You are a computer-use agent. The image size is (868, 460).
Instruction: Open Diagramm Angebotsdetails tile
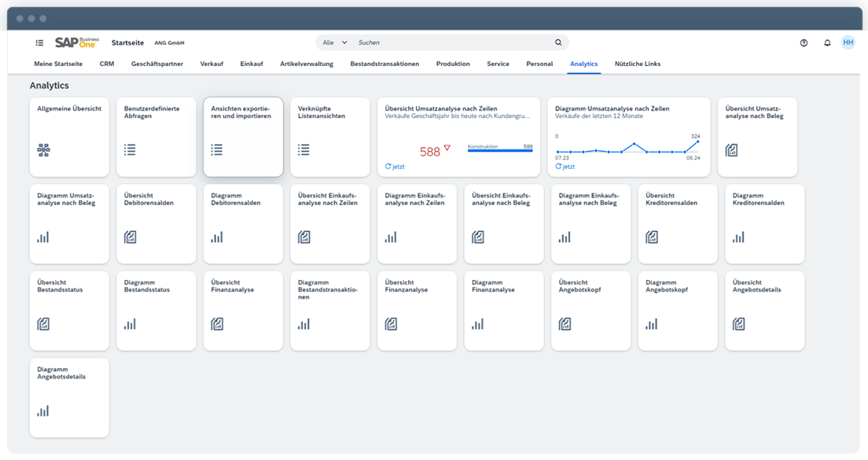point(69,398)
